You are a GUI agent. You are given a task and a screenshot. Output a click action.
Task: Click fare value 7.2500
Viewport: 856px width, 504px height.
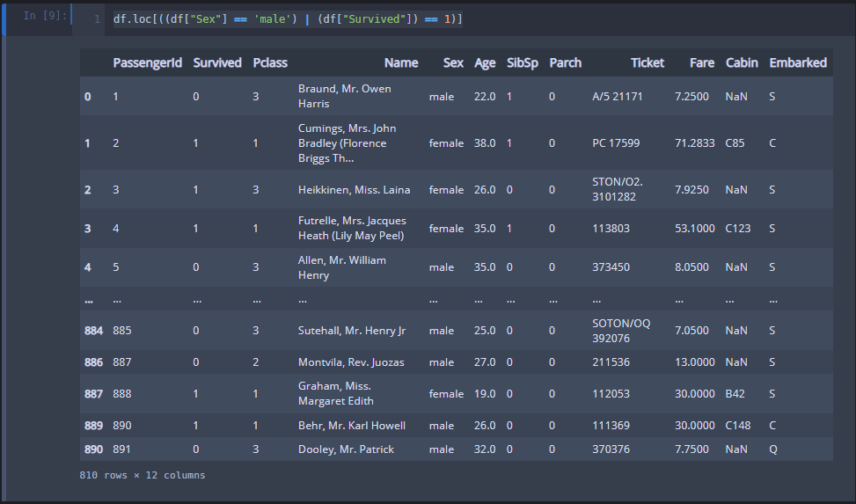pos(691,97)
